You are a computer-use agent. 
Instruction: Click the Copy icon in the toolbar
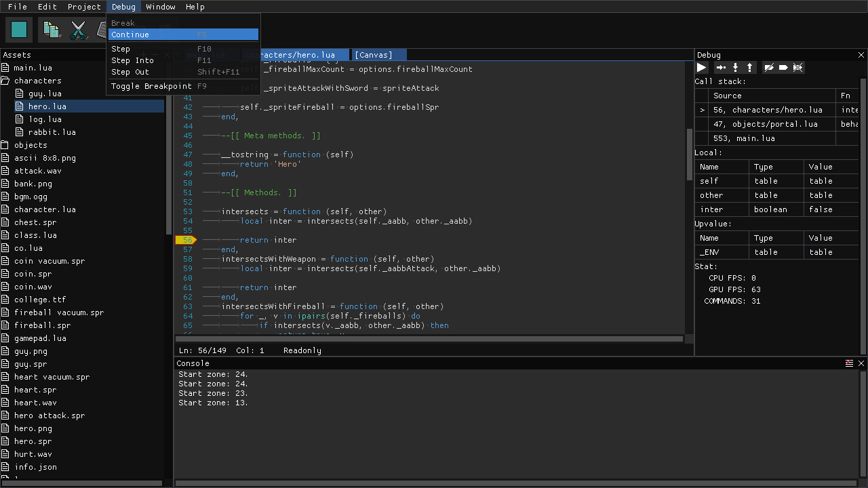pos(51,29)
